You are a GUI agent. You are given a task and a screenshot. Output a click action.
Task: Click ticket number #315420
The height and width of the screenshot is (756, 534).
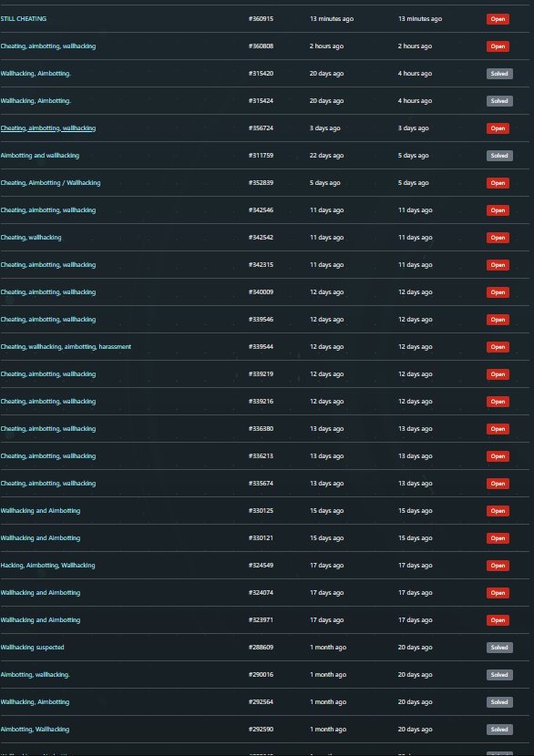(261, 73)
